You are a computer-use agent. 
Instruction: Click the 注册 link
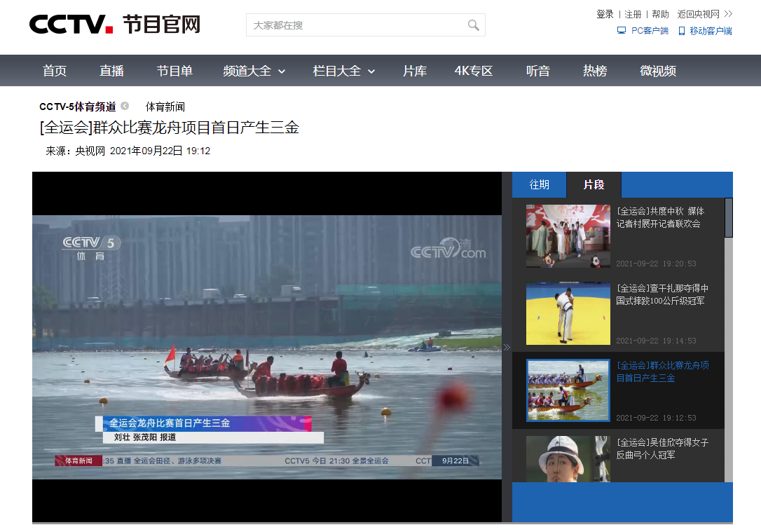click(633, 14)
